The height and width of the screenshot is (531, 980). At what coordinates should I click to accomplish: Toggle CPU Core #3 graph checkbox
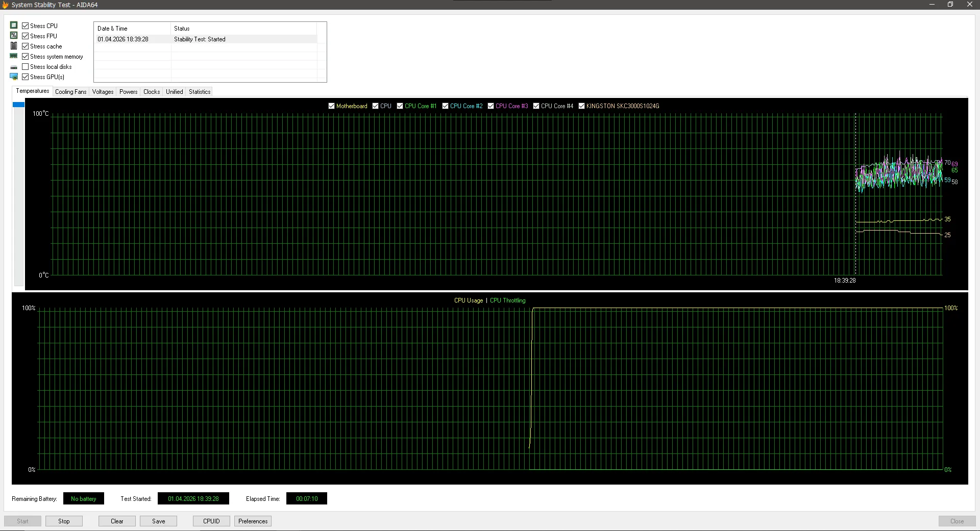pyautogui.click(x=491, y=106)
